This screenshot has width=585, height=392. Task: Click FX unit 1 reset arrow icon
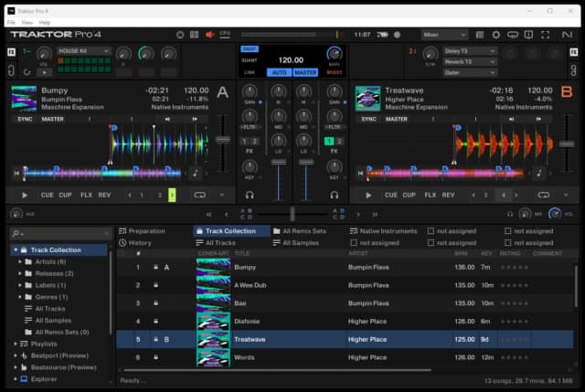click(x=27, y=72)
